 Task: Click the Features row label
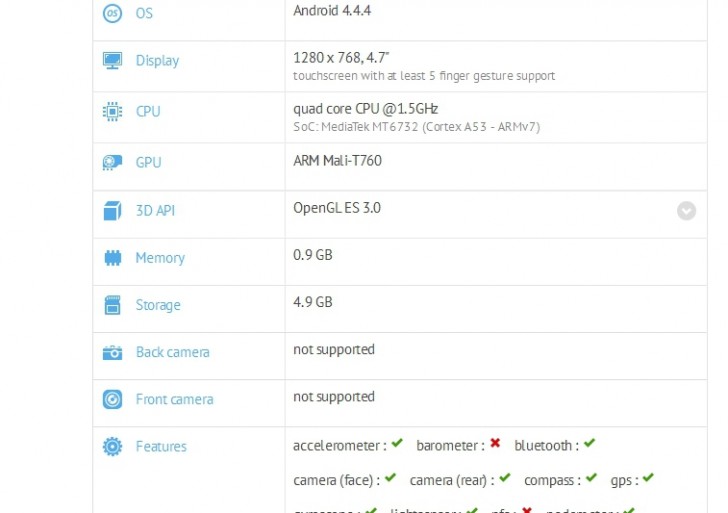[x=161, y=447]
